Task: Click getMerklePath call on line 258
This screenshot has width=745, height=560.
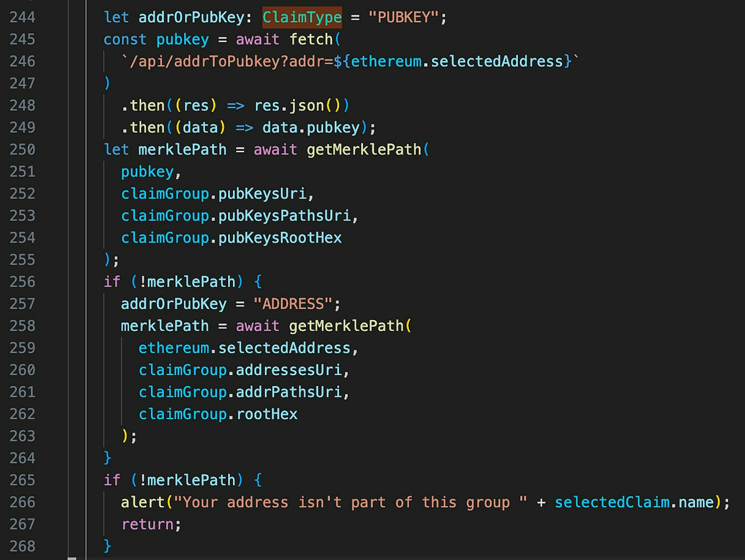Action: 346,326
